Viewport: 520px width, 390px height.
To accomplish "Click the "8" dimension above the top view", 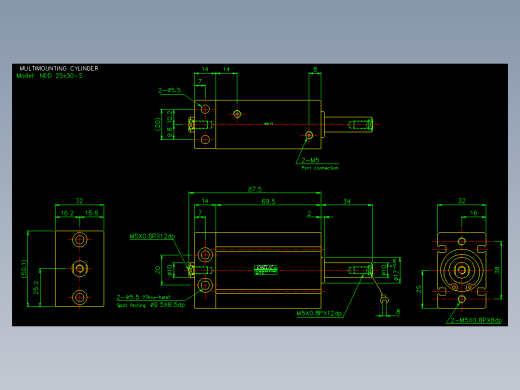I will [315, 70].
